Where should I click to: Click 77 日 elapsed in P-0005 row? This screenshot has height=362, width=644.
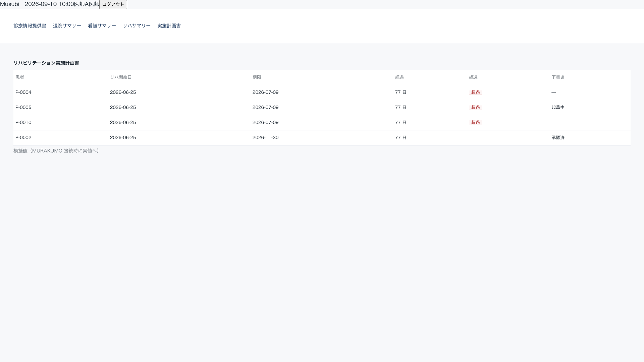401,108
